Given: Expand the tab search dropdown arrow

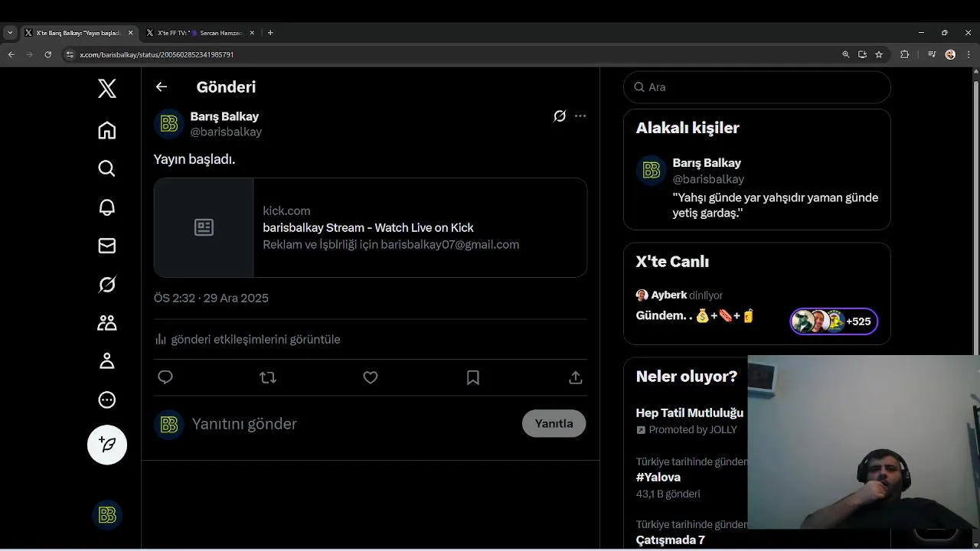Looking at the screenshot, I should (10, 33).
